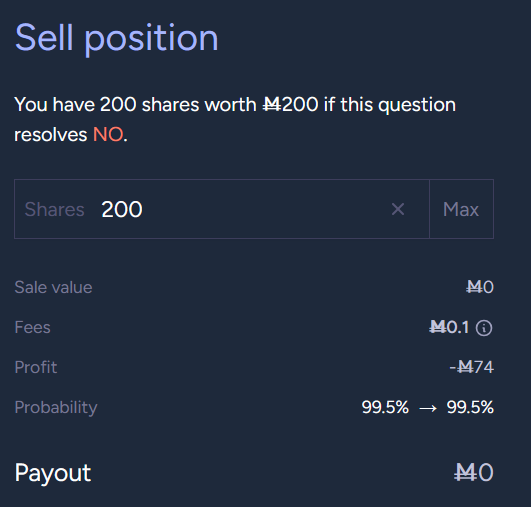531x507 pixels.
Task: Select the Fees label
Action: coord(33,327)
